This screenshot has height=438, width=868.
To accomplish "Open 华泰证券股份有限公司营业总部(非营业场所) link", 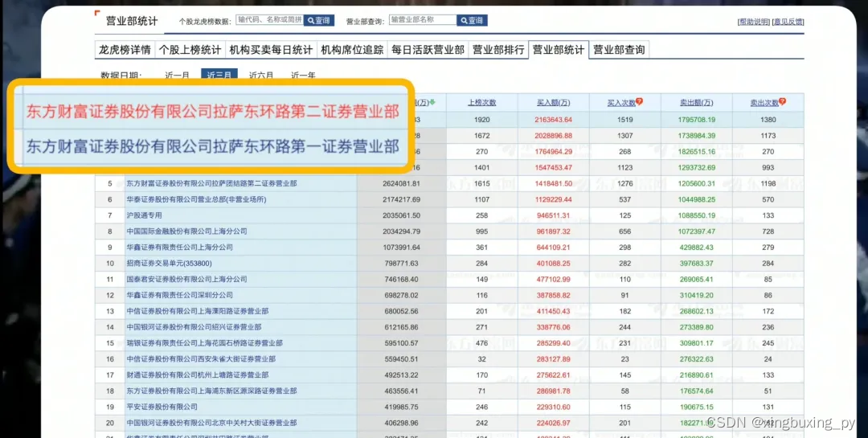I will pyautogui.click(x=196, y=199).
